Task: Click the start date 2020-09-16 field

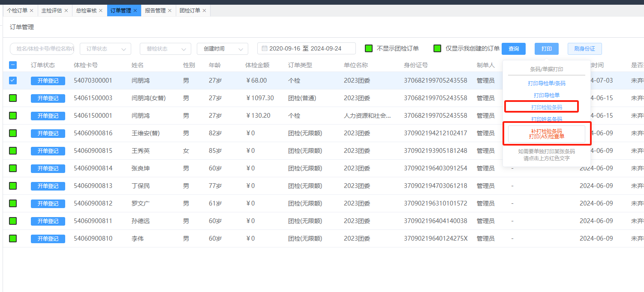Action: (285, 48)
